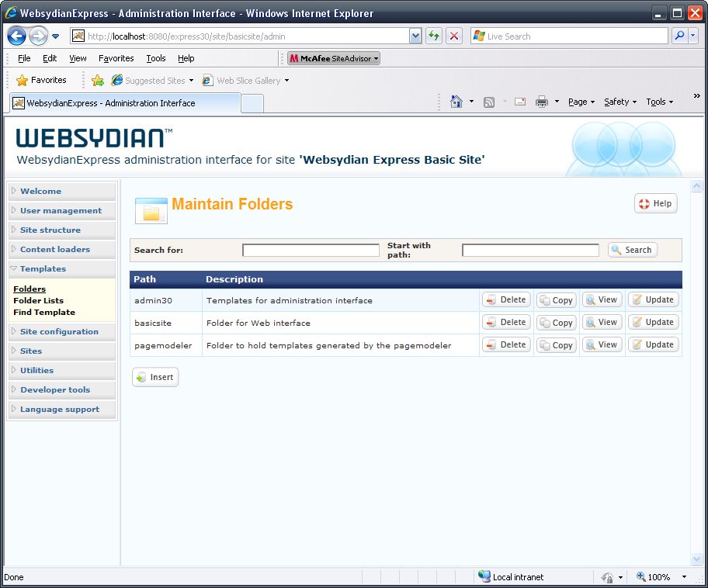Click the Search button
The image size is (708, 588).
click(632, 250)
